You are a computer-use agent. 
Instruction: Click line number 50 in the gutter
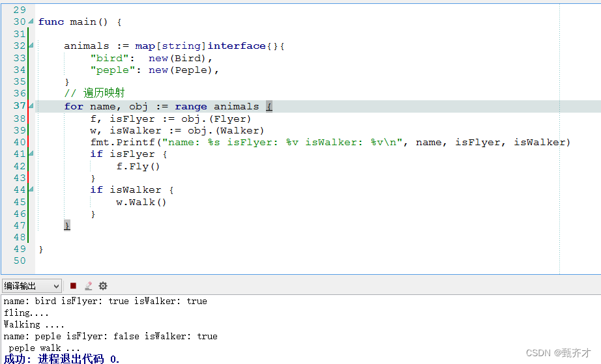coord(20,260)
